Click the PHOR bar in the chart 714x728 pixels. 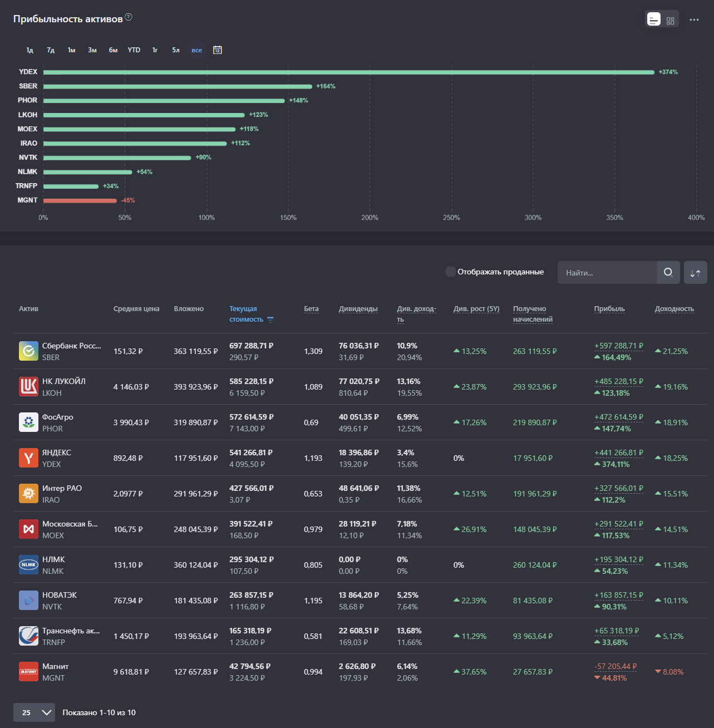pyautogui.click(x=164, y=101)
